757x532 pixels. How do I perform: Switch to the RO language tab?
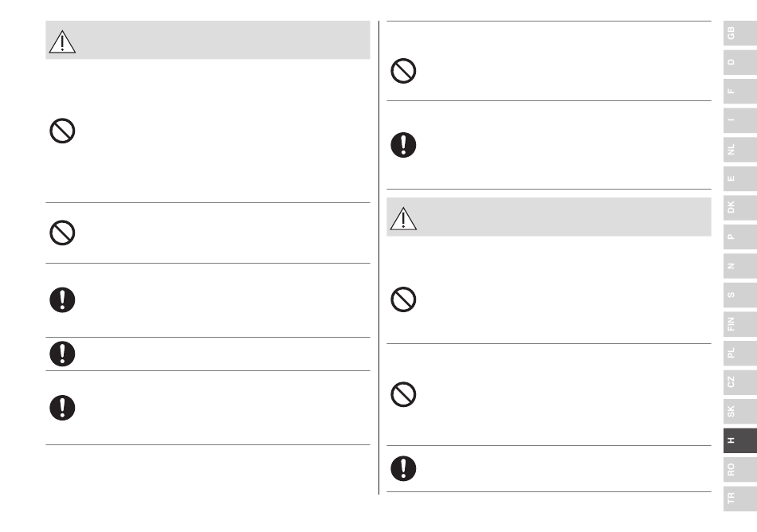click(x=739, y=469)
